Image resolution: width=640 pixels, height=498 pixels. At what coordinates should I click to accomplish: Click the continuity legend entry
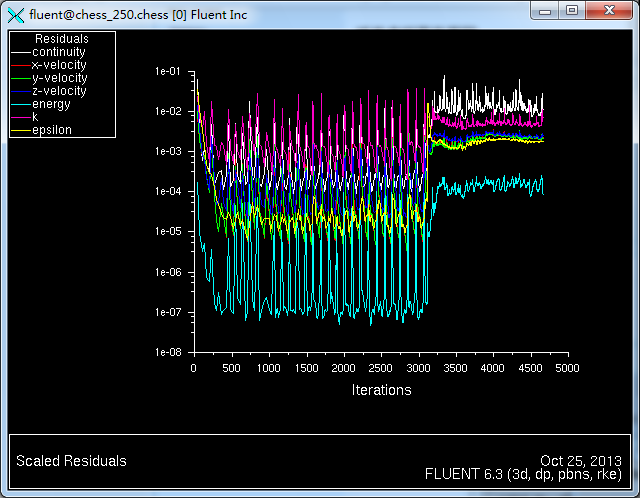[x=59, y=52]
